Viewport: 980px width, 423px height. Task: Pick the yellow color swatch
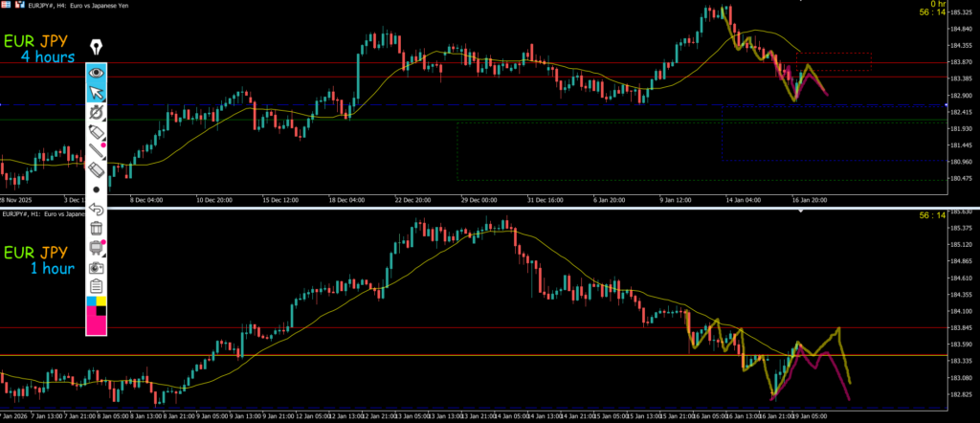click(102, 301)
